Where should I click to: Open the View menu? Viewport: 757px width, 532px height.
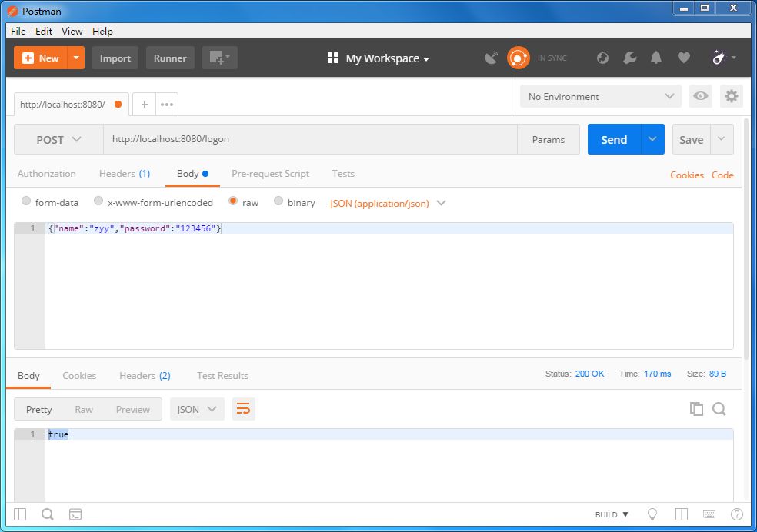tap(72, 31)
